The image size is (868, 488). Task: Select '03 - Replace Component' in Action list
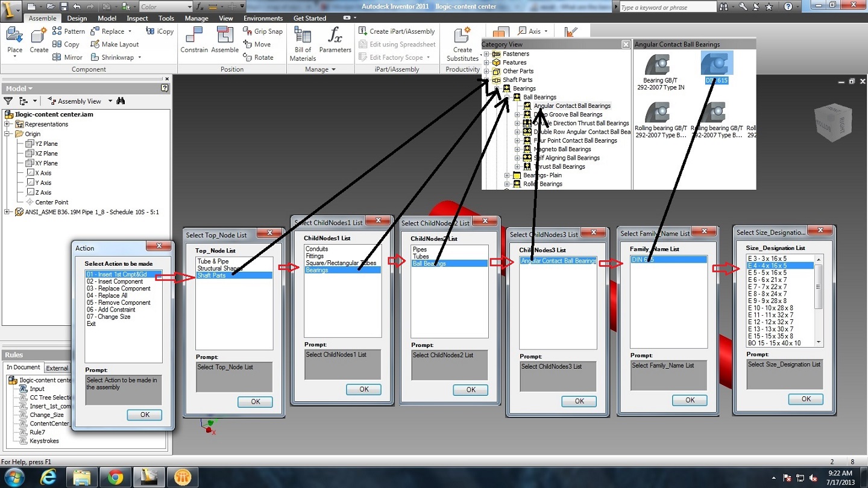pyautogui.click(x=118, y=289)
